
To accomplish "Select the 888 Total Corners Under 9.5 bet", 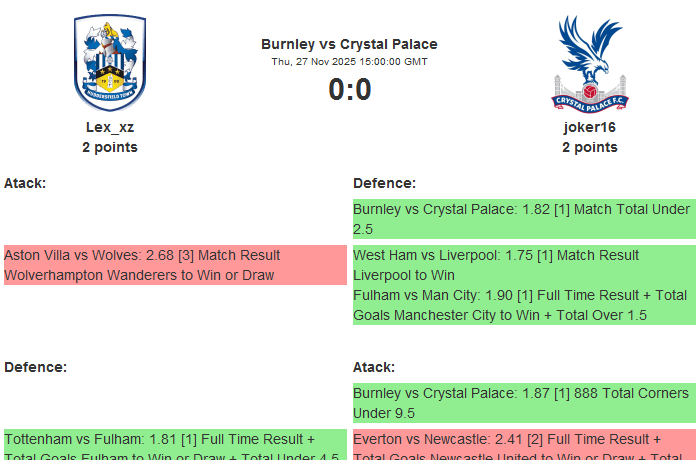I will pos(523,403).
